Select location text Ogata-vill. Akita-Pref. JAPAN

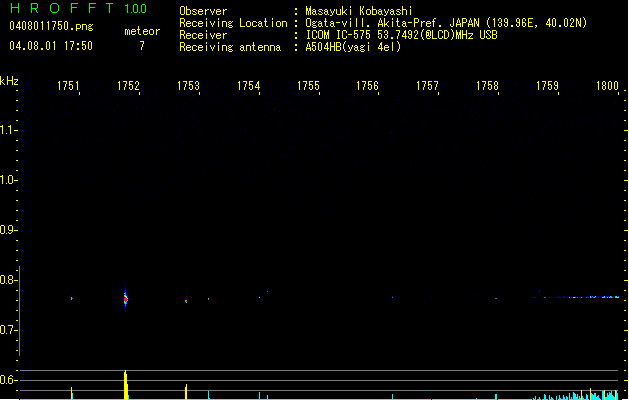click(392, 23)
